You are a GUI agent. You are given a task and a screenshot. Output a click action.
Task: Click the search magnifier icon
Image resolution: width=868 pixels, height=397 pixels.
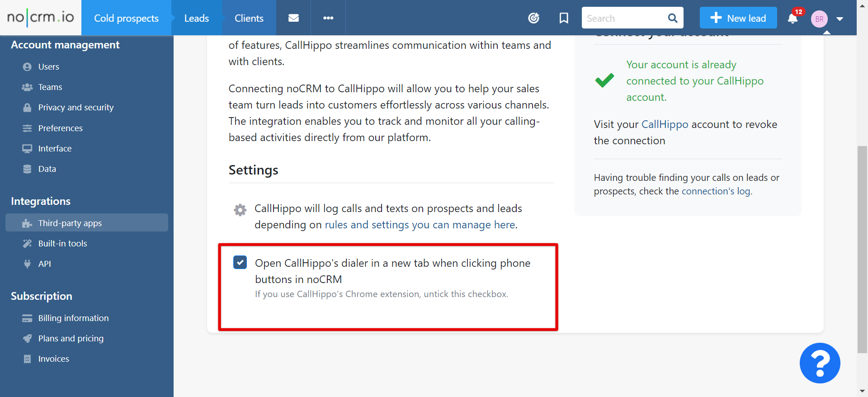pos(673,18)
